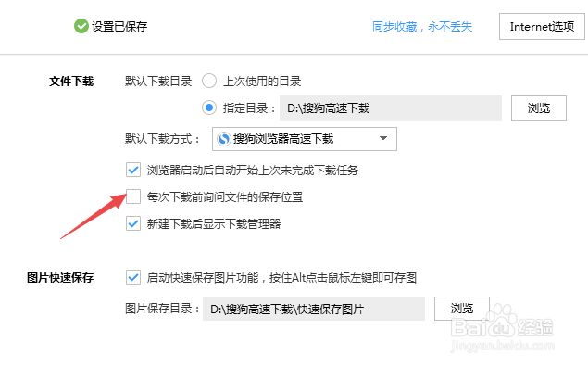Uncheck 浏览器启动后自动开始上次未完成下载任务
The image size is (588, 367).
point(133,170)
